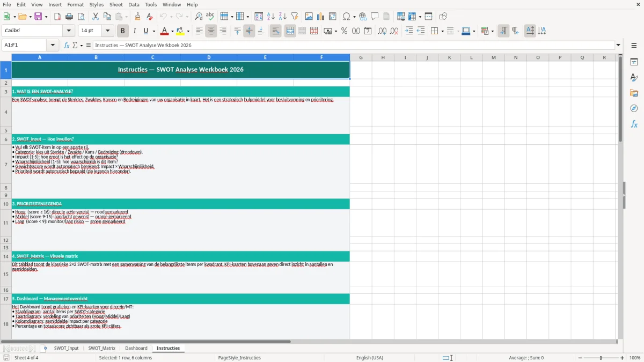Click the Print icon

pyautogui.click(x=69, y=17)
